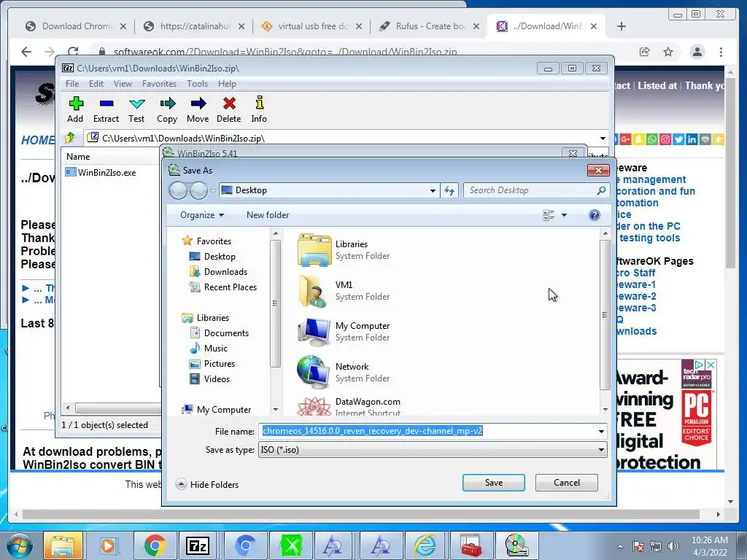Screen dimensions: 747x560
Task: Reload the Chrome page
Action: click(73, 52)
